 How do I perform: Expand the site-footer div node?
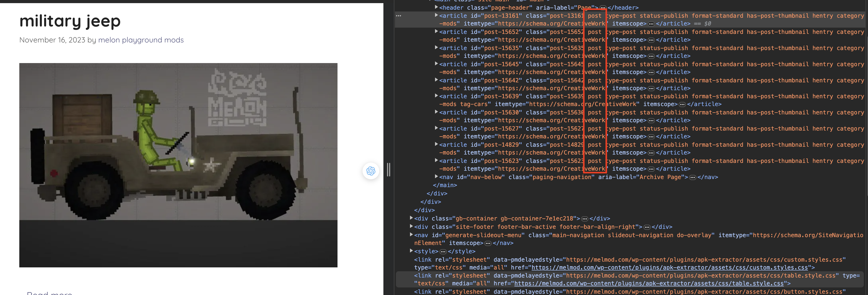(x=411, y=227)
